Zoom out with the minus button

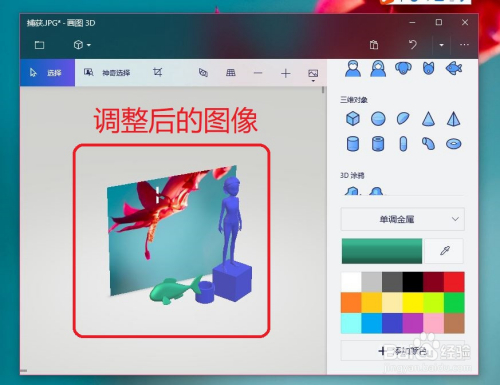[x=258, y=73]
